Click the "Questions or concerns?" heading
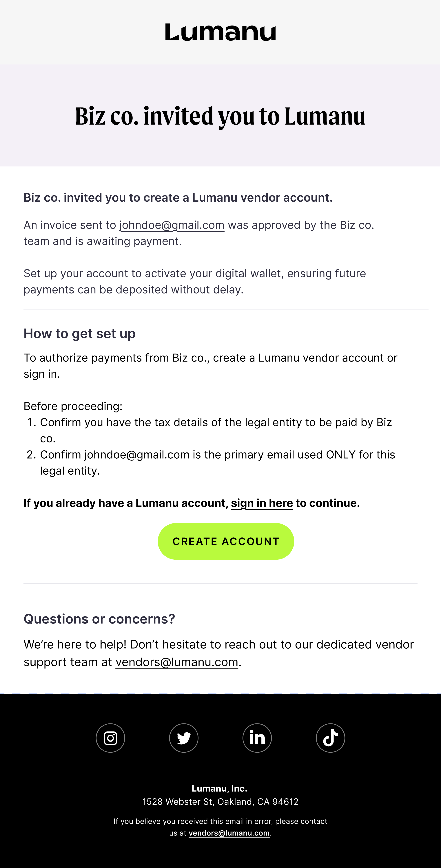The height and width of the screenshot is (868, 441). tap(99, 619)
